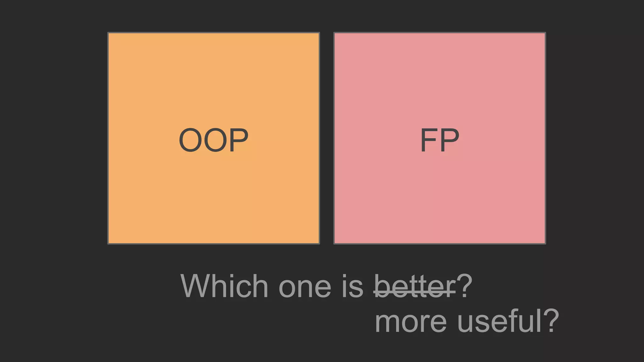Click the question mark after useful
Screen dimensions: 644x362
click(551, 321)
